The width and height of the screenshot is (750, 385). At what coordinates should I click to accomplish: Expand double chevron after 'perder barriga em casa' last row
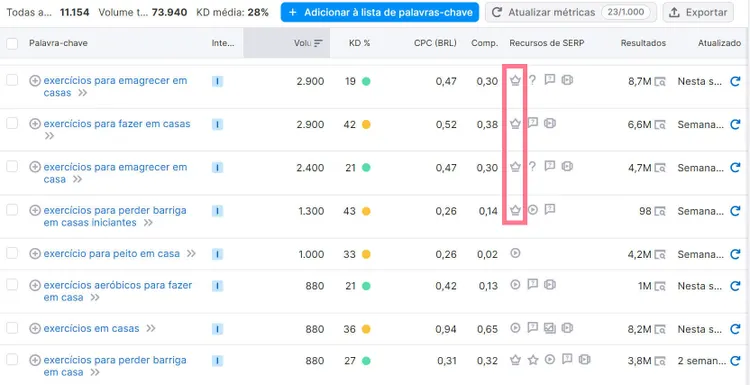[x=95, y=372]
